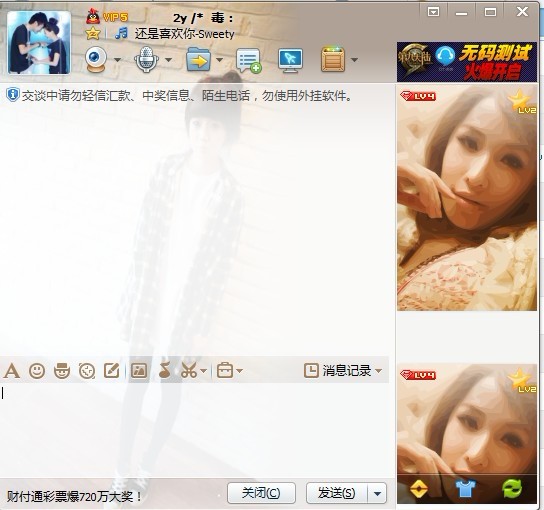The image size is (544, 510).
Task: Open the smiley emoticon picker
Action: pyautogui.click(x=37, y=371)
